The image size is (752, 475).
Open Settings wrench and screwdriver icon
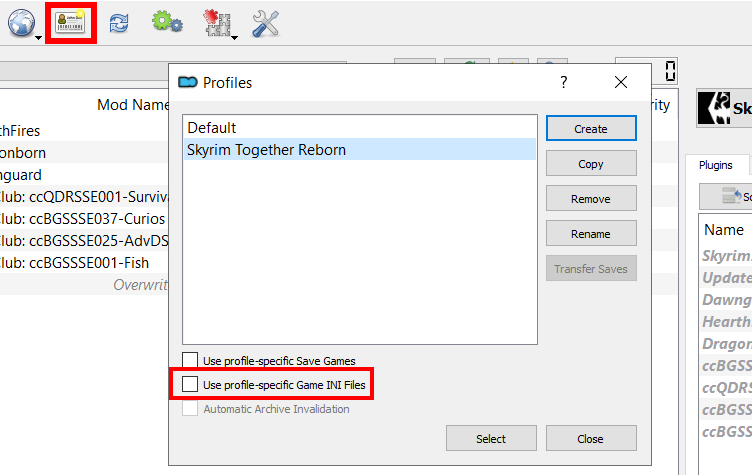tap(266, 23)
